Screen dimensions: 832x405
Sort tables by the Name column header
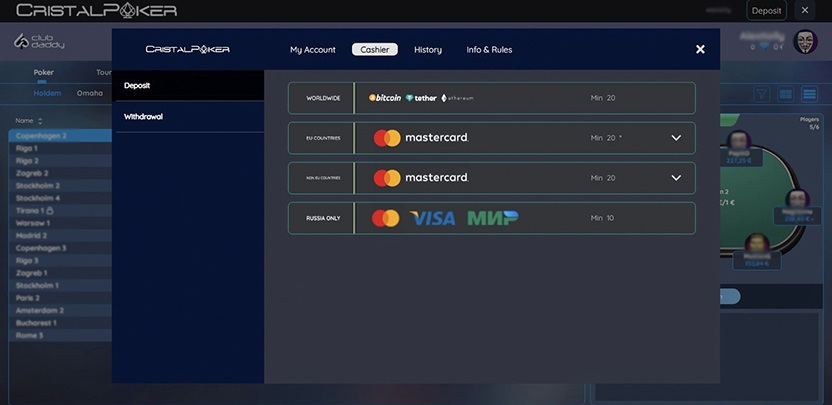29,121
